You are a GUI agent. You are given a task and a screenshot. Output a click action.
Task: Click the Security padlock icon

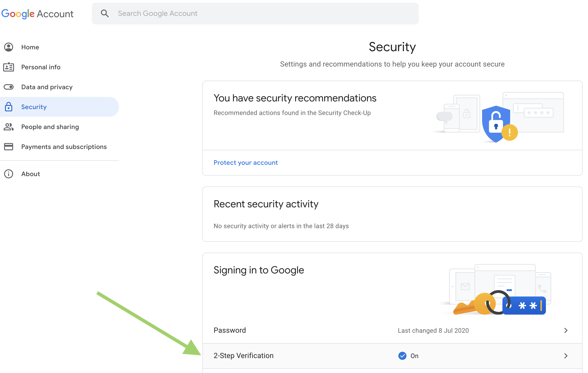(x=9, y=107)
